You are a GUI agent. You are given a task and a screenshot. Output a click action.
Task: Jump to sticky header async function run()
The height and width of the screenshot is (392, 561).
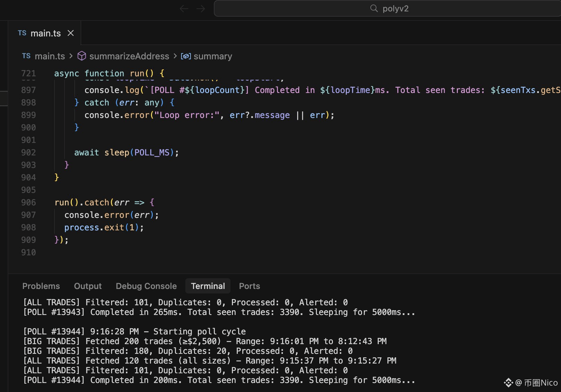(109, 74)
